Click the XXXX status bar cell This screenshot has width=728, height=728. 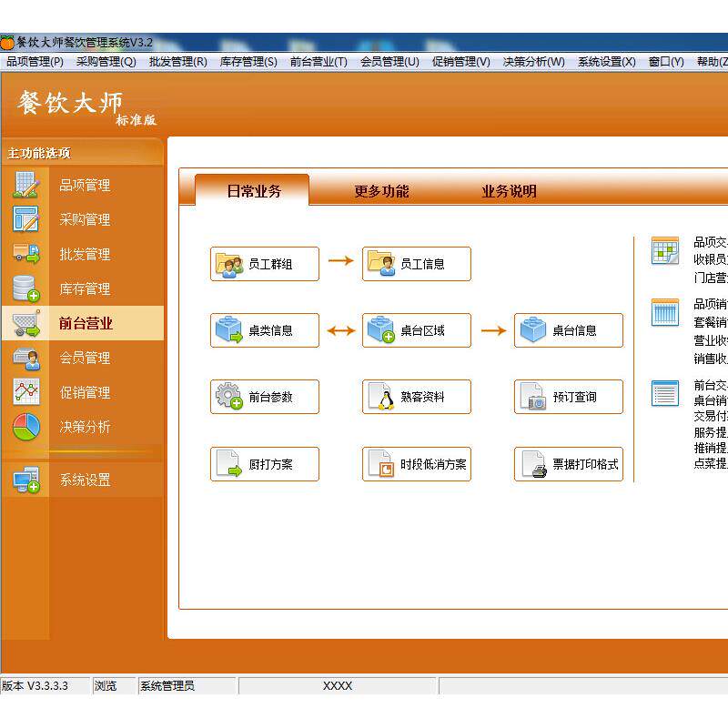(338, 686)
